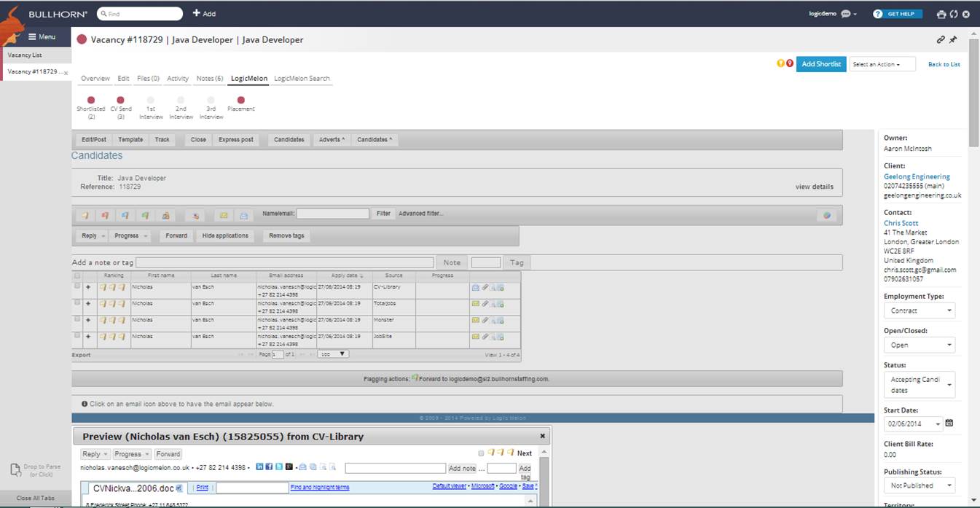Open the Select an Action dropdown

(882, 64)
